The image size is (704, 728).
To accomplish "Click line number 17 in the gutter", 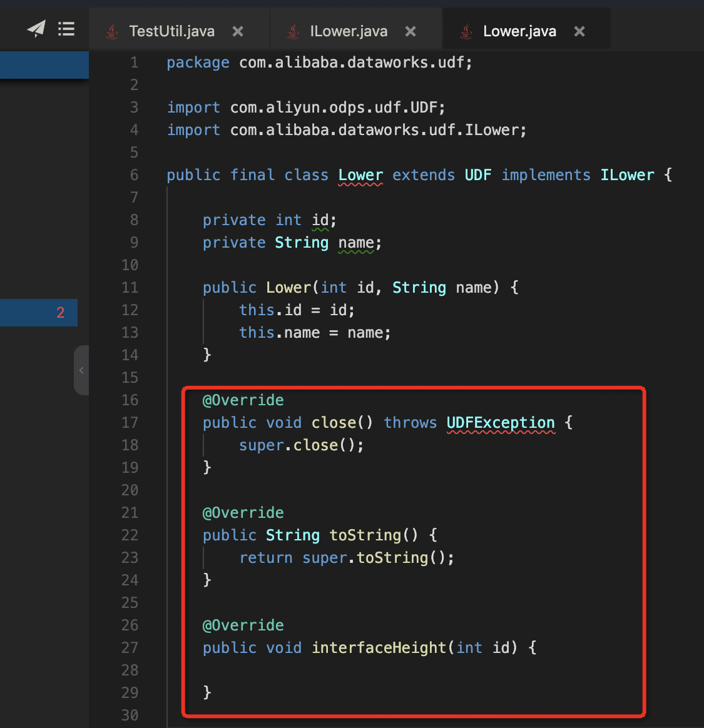I will [130, 423].
